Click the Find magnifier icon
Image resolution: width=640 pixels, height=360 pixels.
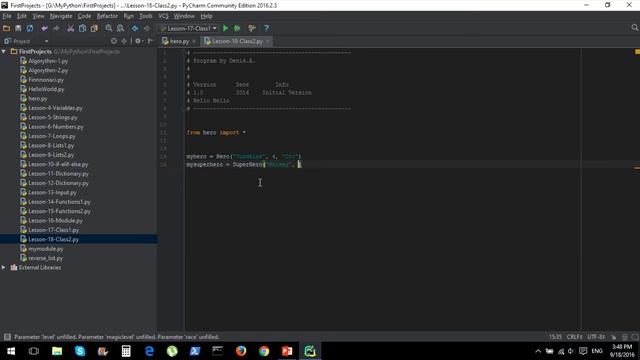click(x=109, y=28)
